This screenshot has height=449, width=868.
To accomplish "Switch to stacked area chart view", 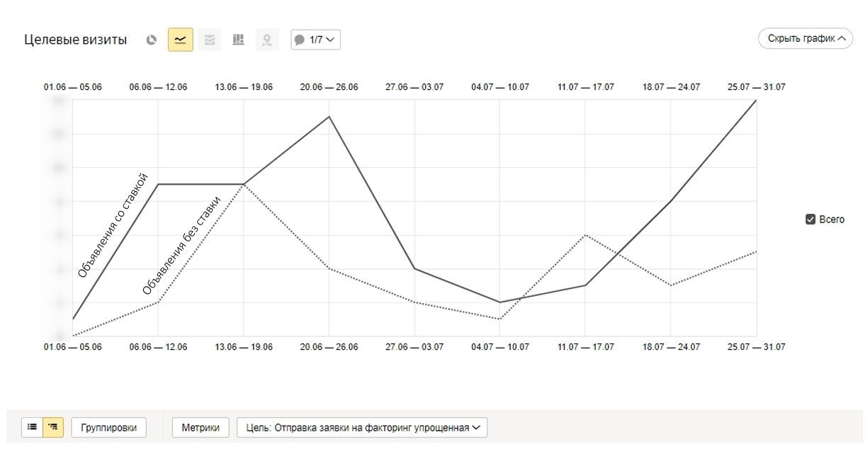I will click(x=209, y=40).
